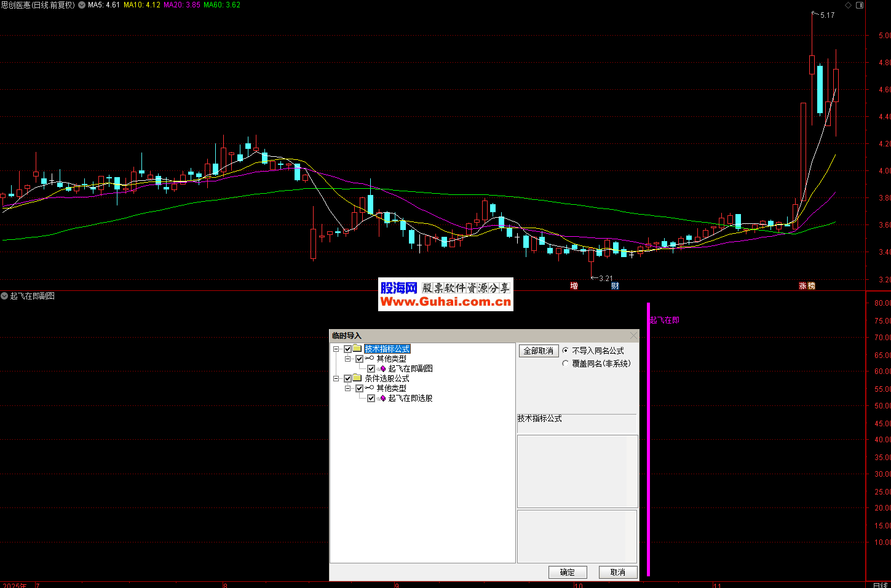Click the 增 event marker on chart
Image resolution: width=891 pixels, height=588 pixels.
tap(574, 286)
